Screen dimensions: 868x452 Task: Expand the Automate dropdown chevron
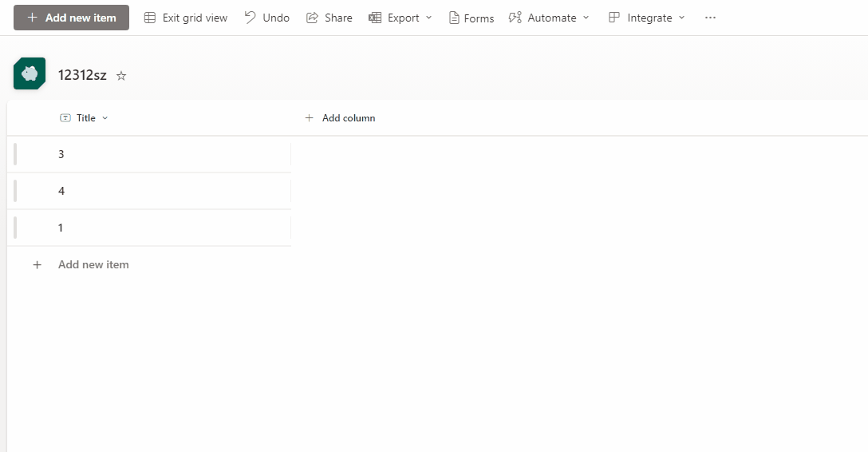tap(586, 18)
